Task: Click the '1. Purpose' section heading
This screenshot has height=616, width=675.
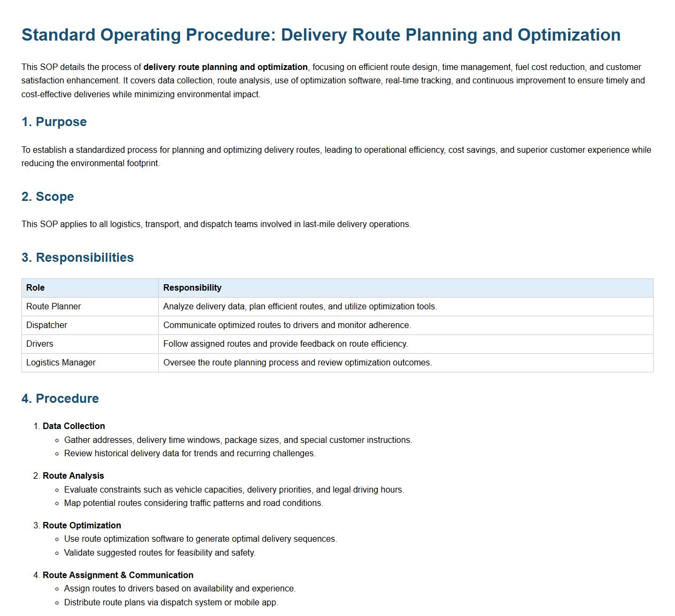Action: click(54, 122)
